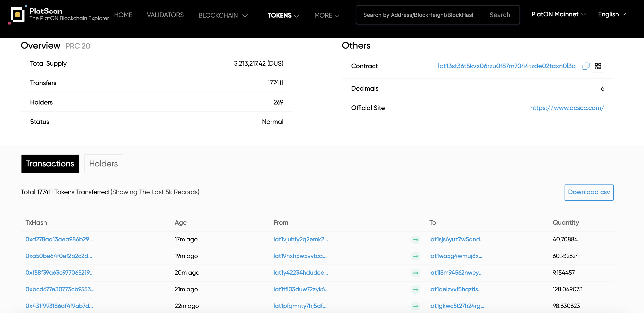Copy the contract address icon
The height and width of the screenshot is (313, 644).
point(586,66)
